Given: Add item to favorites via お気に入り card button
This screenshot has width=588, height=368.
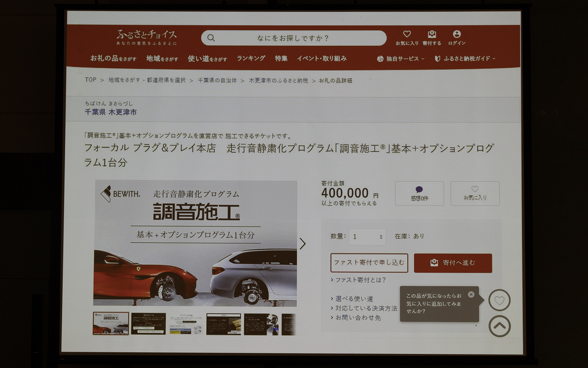Looking at the screenshot, I should tap(475, 193).
